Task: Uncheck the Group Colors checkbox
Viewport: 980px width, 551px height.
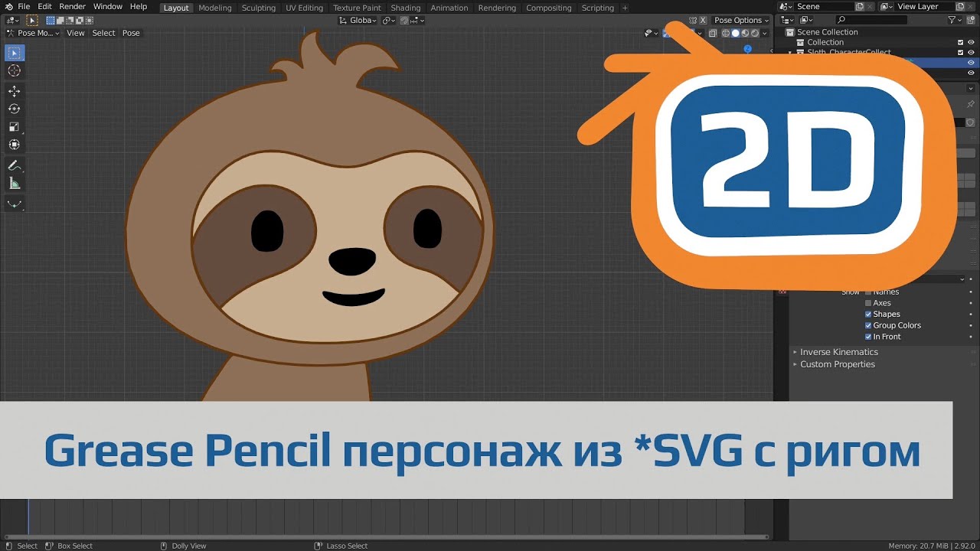Action: tap(868, 325)
